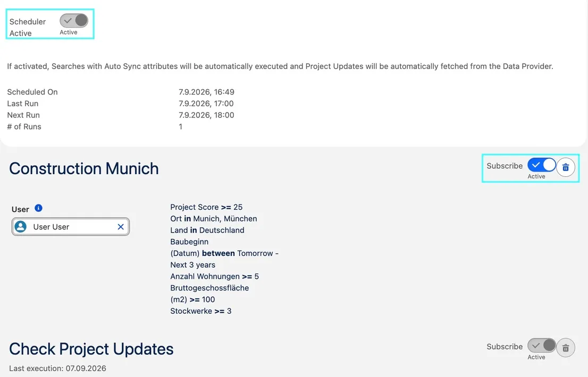Remove User User from the user field
588x377 pixels.
coord(120,227)
